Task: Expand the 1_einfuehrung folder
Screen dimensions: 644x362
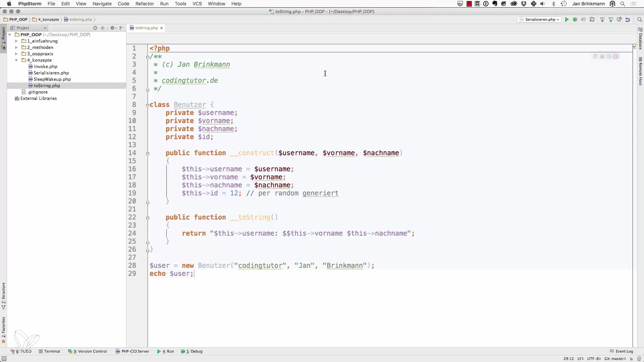Action: [16, 41]
